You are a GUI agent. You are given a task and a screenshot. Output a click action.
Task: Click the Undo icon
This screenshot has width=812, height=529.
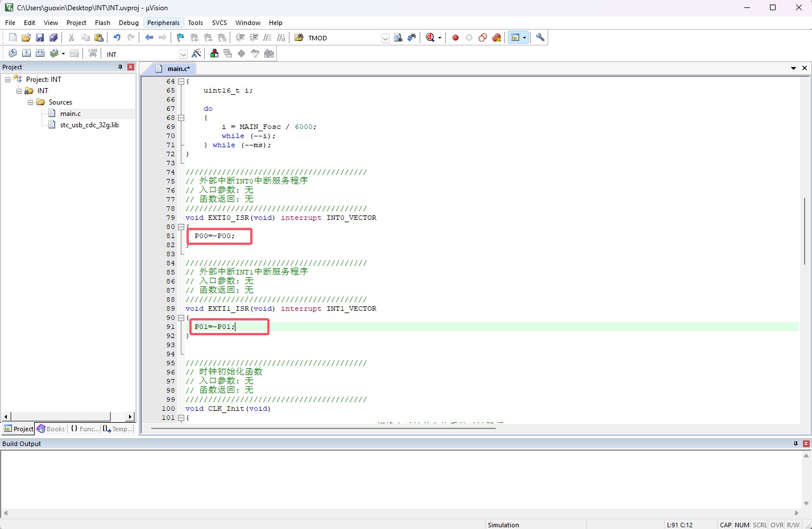click(117, 38)
